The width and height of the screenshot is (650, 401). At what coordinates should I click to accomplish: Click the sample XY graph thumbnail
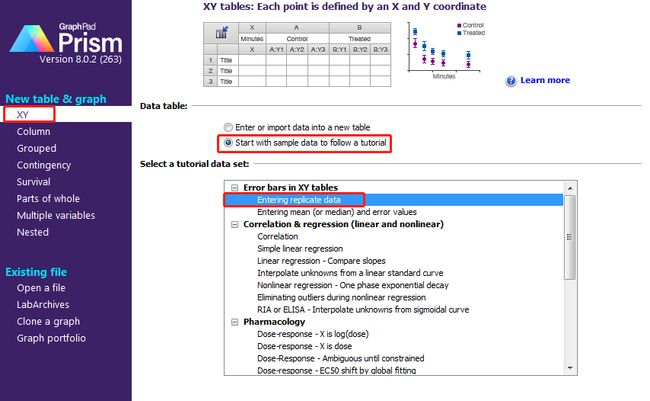(446, 50)
